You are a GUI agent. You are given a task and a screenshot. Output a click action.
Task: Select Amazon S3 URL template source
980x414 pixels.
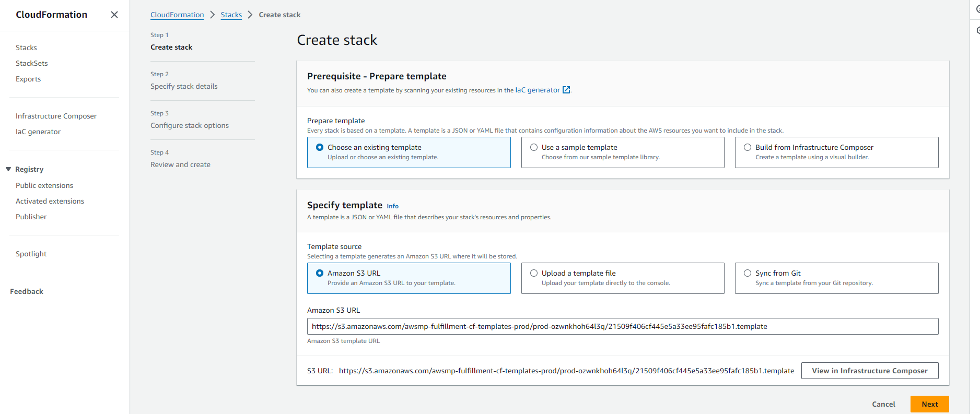point(409,278)
